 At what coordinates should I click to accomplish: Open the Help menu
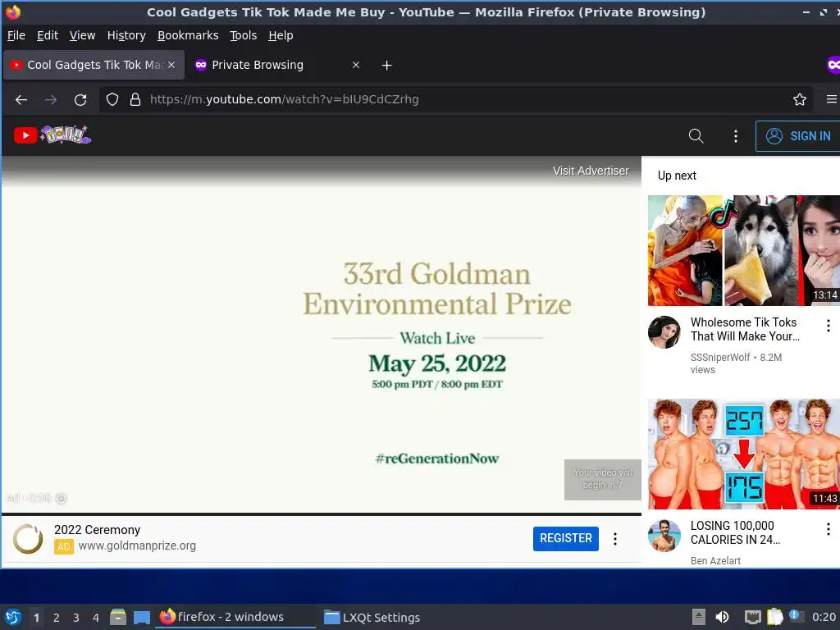[281, 35]
